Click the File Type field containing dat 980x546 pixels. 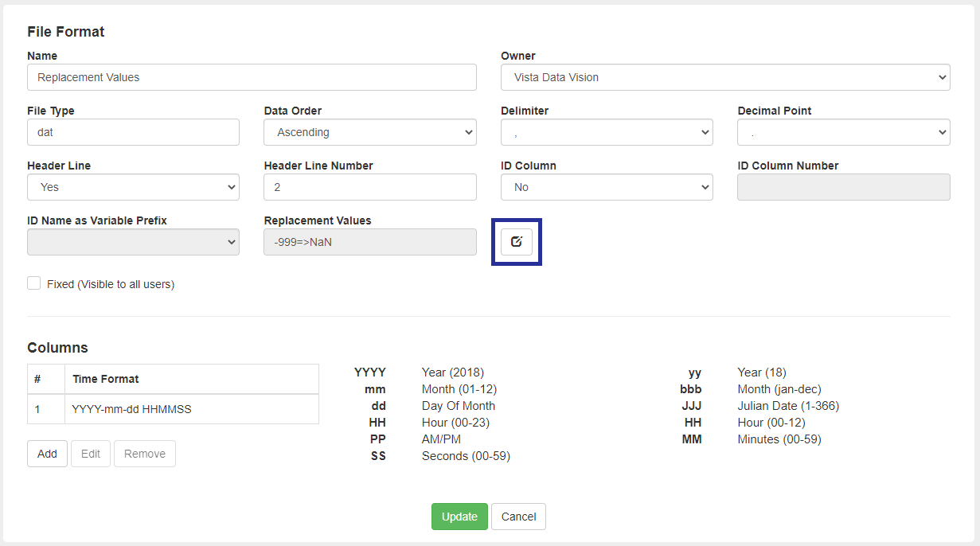point(133,132)
